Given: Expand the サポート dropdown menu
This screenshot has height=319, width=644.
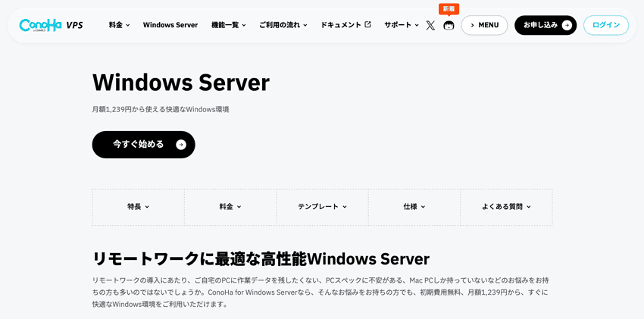Looking at the screenshot, I should tap(402, 25).
